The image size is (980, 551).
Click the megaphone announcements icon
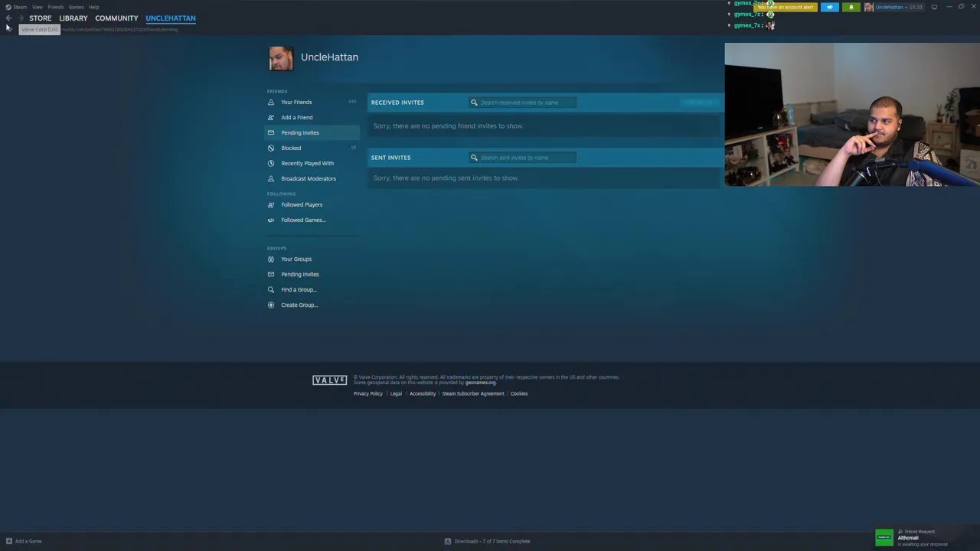830,7
